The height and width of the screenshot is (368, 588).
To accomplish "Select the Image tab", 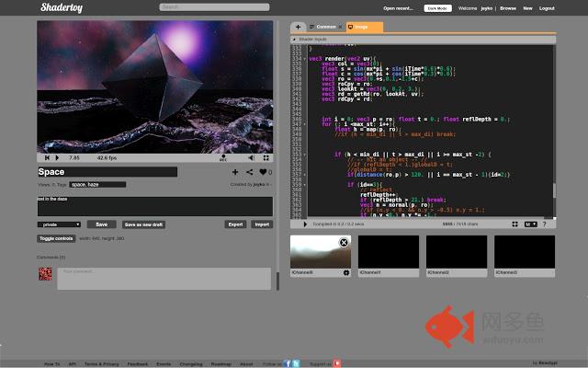I will (364, 27).
